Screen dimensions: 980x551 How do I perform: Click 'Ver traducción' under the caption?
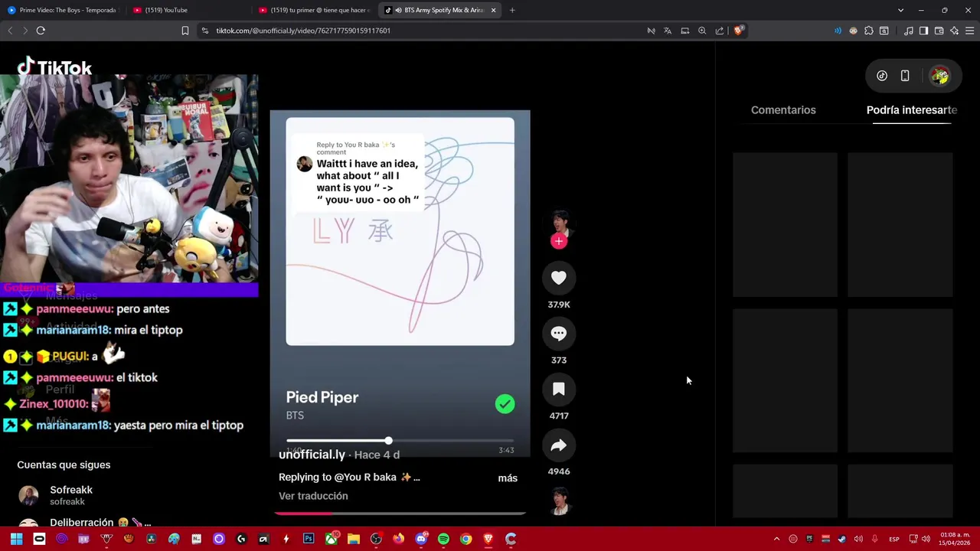coord(313,496)
